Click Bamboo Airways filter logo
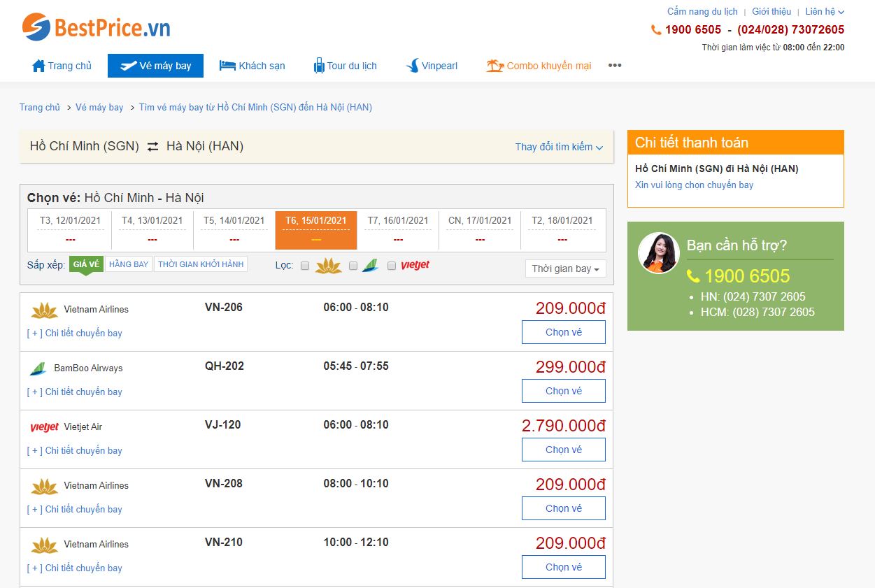Image resolution: width=875 pixels, height=588 pixels. (370, 266)
